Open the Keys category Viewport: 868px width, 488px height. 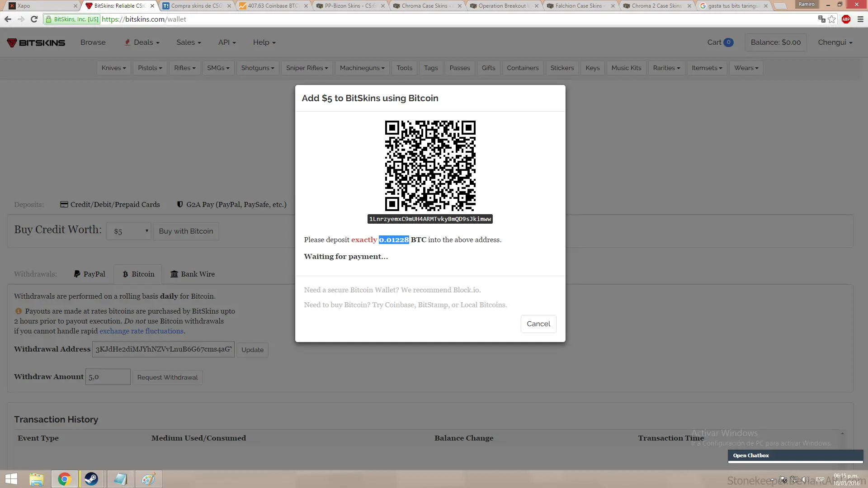tap(593, 68)
